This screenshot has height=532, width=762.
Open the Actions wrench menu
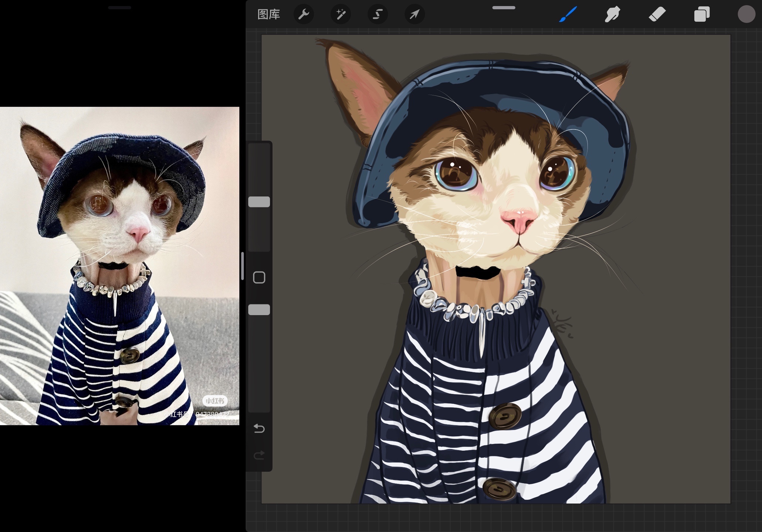pos(304,14)
